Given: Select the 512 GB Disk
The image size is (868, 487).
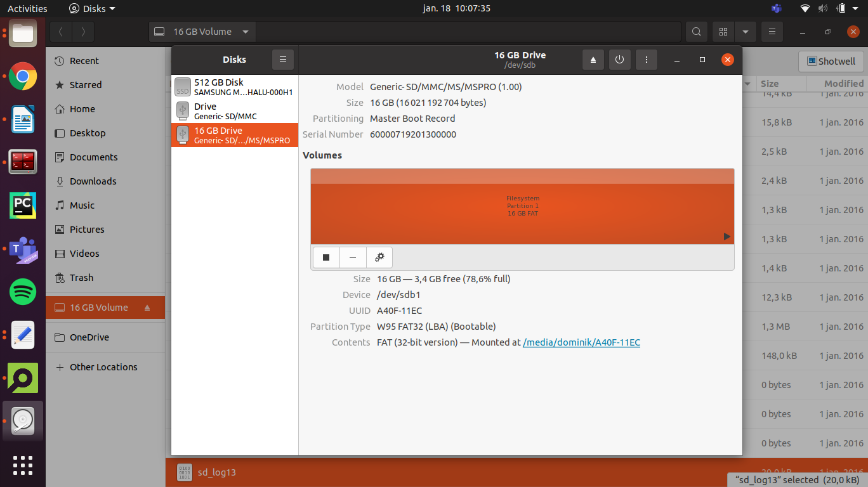Looking at the screenshot, I should tap(234, 87).
